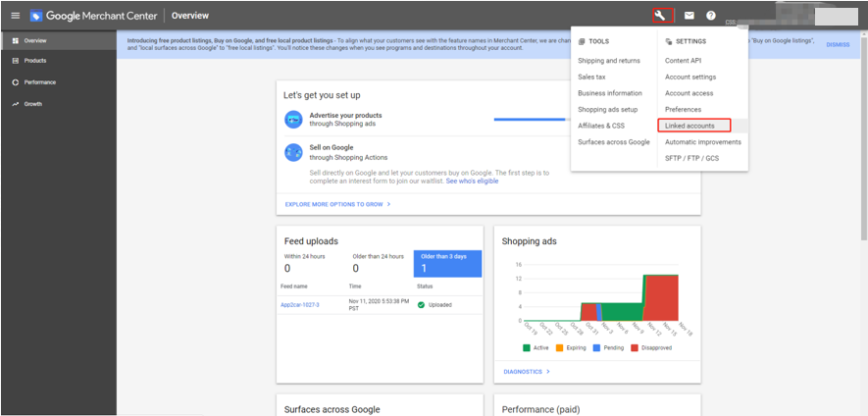
Task: Open the help question mark icon
Action: coord(711,16)
